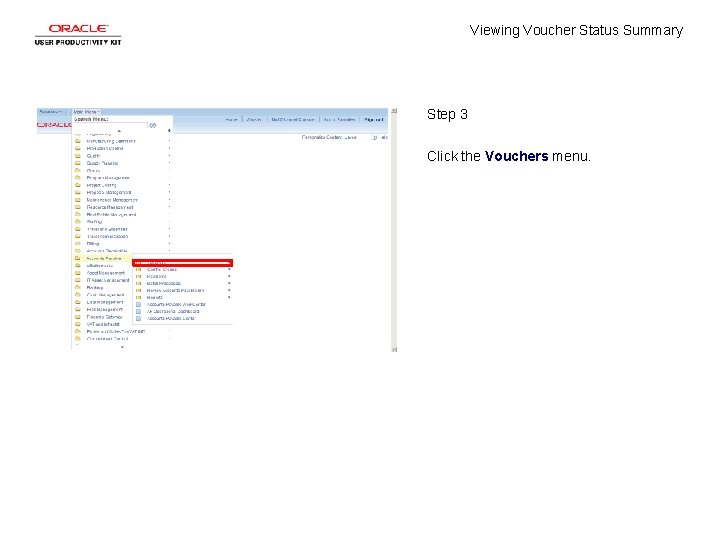Expand the Reports submenu arrow
Viewport: 720px width, 540px height.
pyautogui.click(x=229, y=297)
